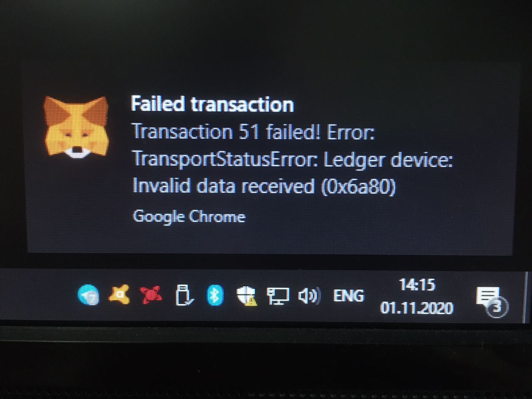Open the network connection tray icon
532x399 pixels.
tap(278, 296)
